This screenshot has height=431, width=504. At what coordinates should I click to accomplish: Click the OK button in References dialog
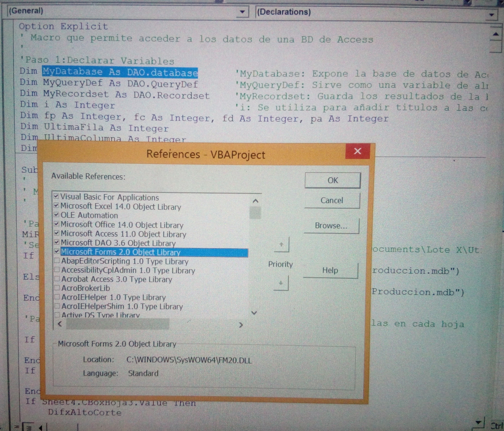tap(333, 181)
